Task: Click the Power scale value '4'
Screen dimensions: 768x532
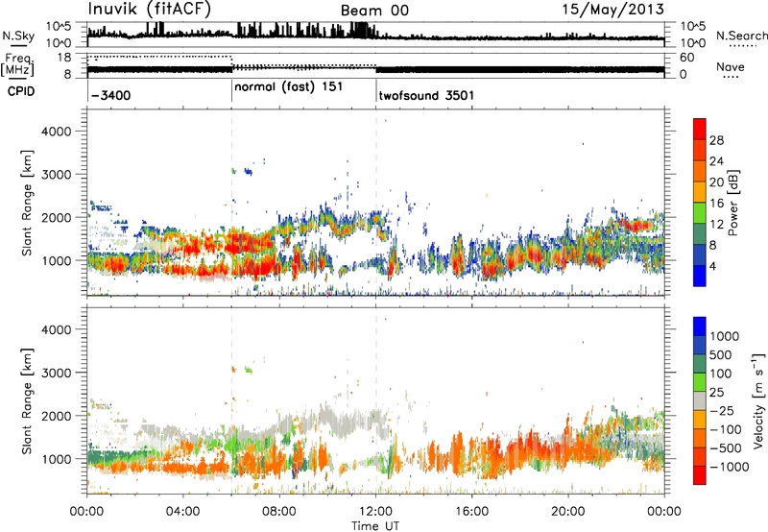Action: [x=712, y=267]
